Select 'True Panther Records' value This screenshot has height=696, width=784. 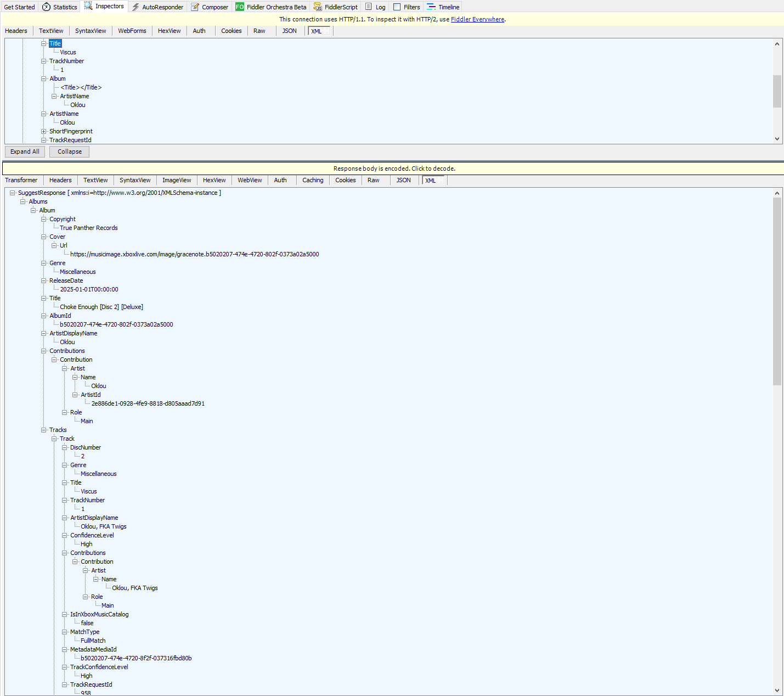[x=89, y=228]
